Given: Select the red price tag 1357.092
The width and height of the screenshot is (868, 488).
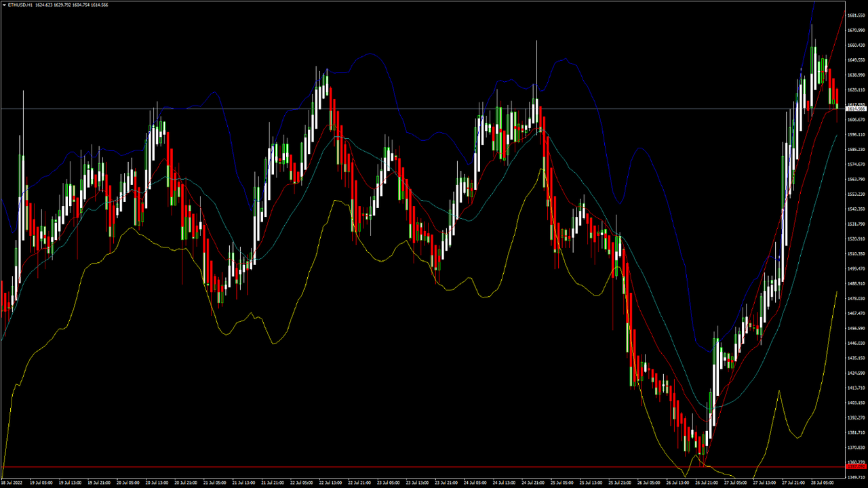Looking at the screenshot, I should 856,467.
